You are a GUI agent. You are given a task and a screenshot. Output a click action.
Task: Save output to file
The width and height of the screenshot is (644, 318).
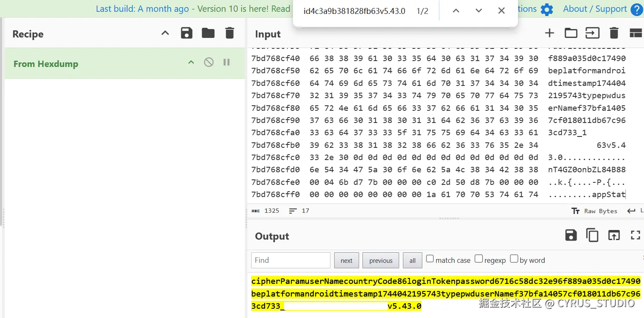(571, 235)
